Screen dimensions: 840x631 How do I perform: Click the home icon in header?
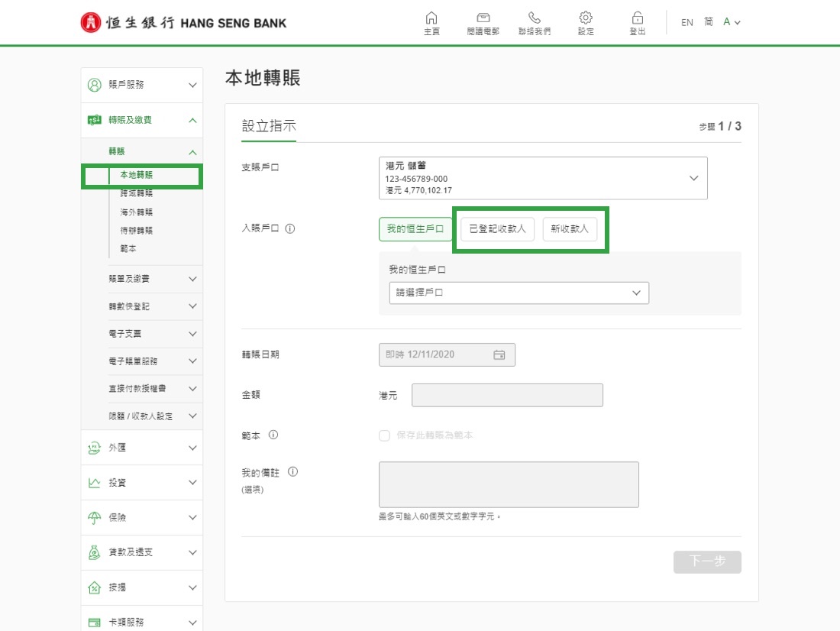point(431,18)
